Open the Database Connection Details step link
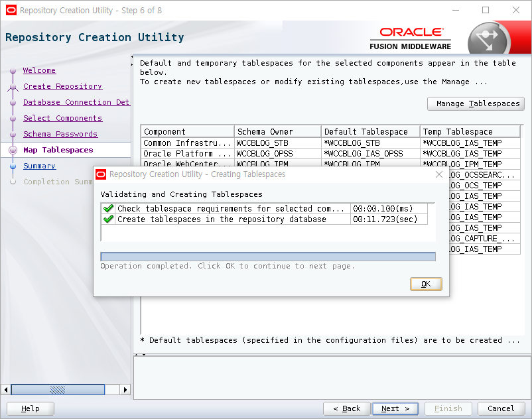Viewport: 532px width, 419px height. click(76, 102)
